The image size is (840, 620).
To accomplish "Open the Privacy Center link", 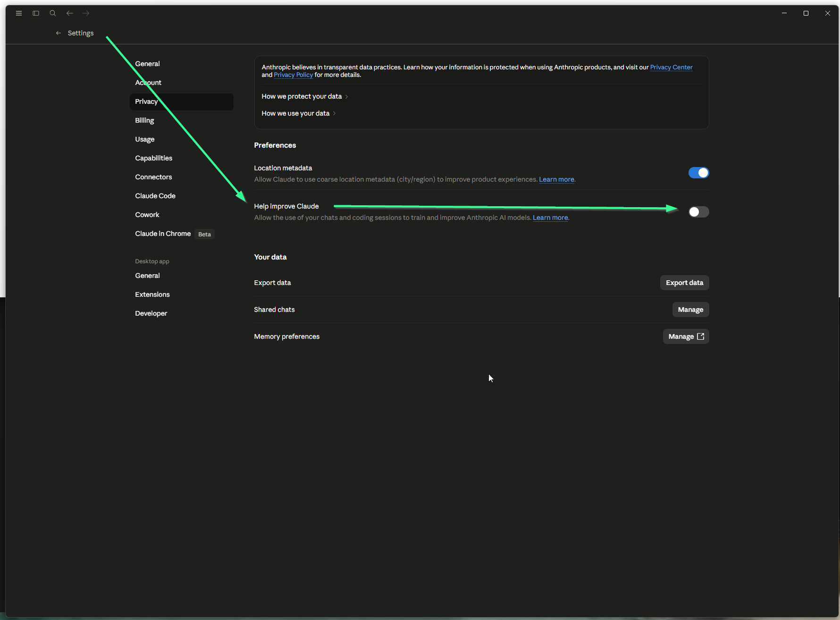I will (671, 67).
